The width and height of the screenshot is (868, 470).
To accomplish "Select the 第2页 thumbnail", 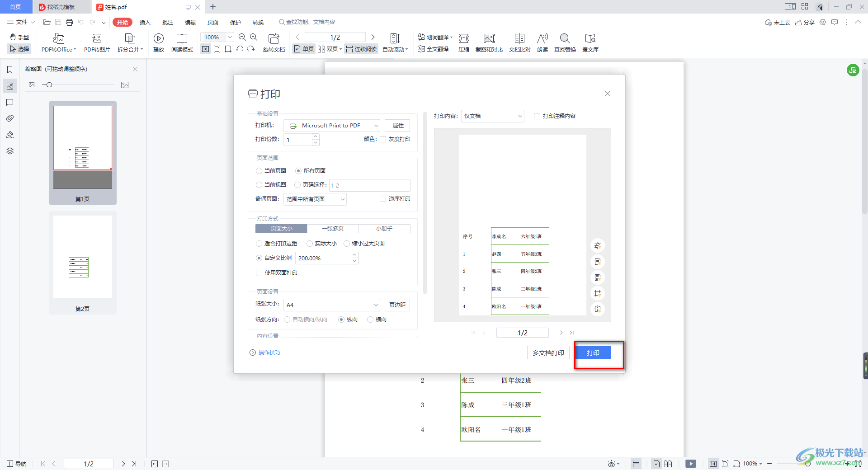I will 83,263.
